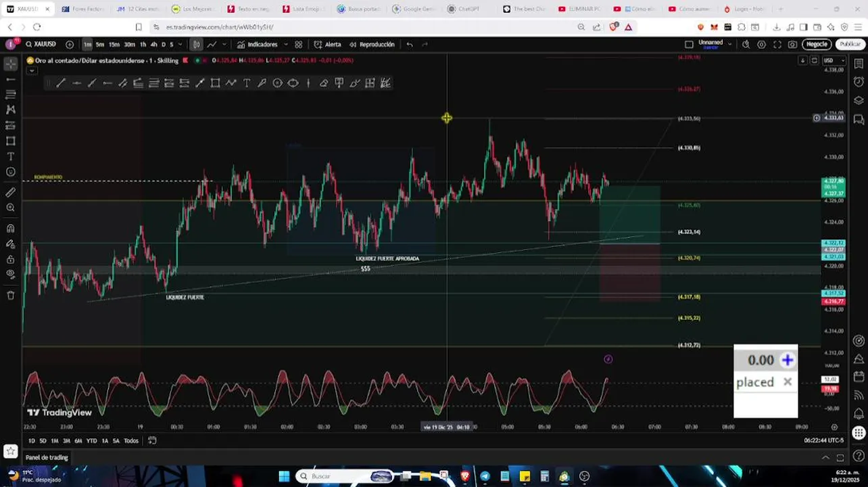Open go-to-date calendar icon
The image size is (868, 487).
pos(152,441)
